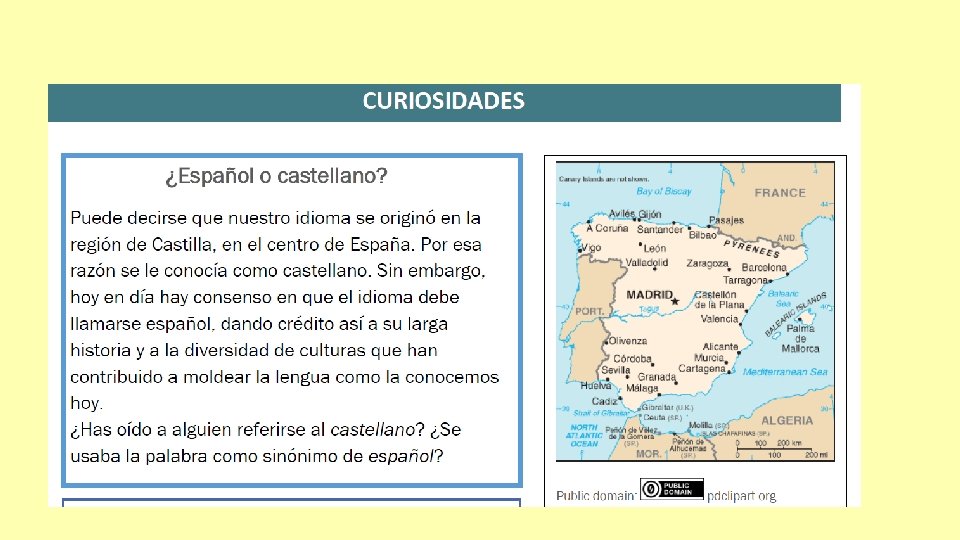Click the ALGERIA label on map
Viewport: 960px width, 540px height.
[787, 421]
